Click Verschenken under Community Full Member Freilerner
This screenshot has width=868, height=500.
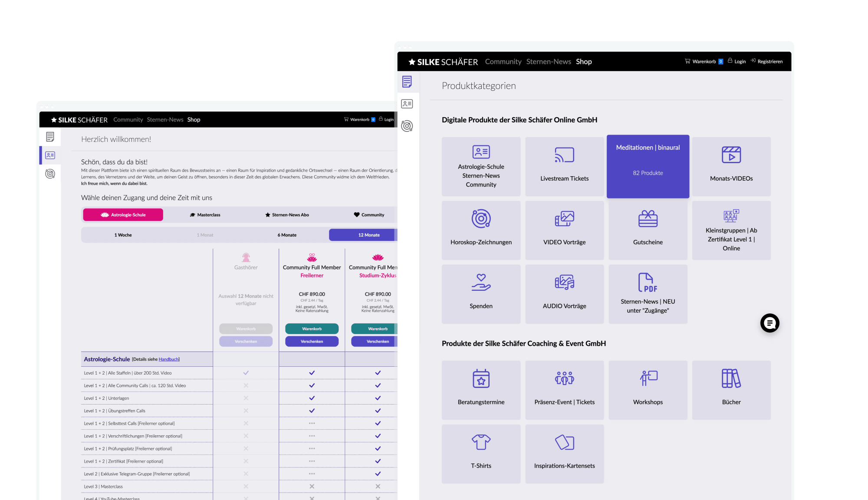[312, 342]
